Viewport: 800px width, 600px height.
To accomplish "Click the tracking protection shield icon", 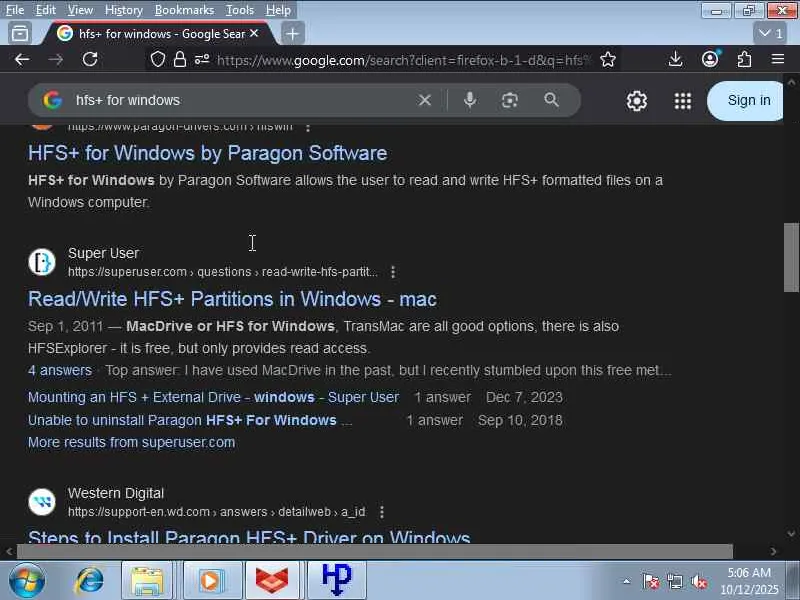I will pyautogui.click(x=158, y=60).
